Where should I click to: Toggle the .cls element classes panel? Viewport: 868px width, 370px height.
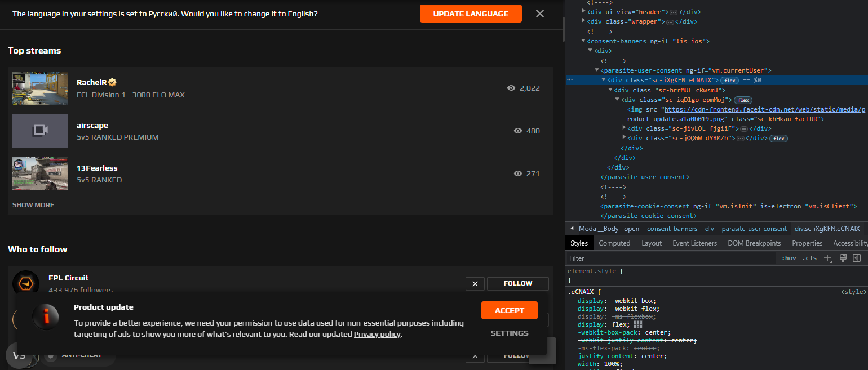pos(810,258)
